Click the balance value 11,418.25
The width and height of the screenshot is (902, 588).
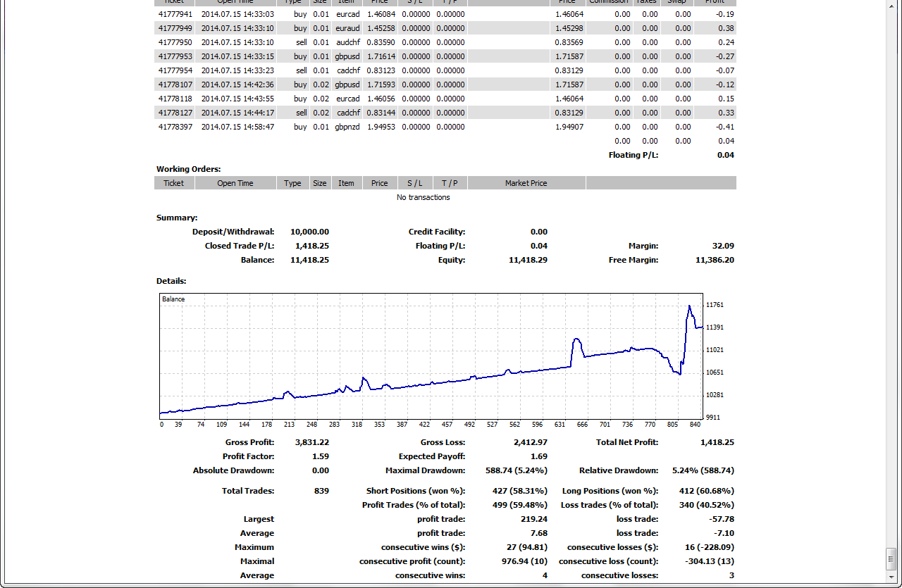point(309,260)
